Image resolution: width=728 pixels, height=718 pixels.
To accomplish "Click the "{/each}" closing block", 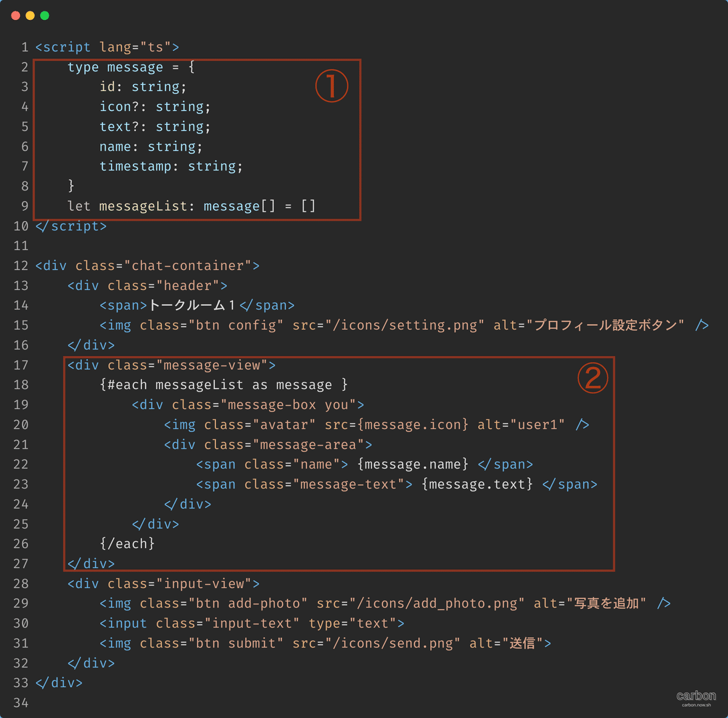I will tap(127, 544).
